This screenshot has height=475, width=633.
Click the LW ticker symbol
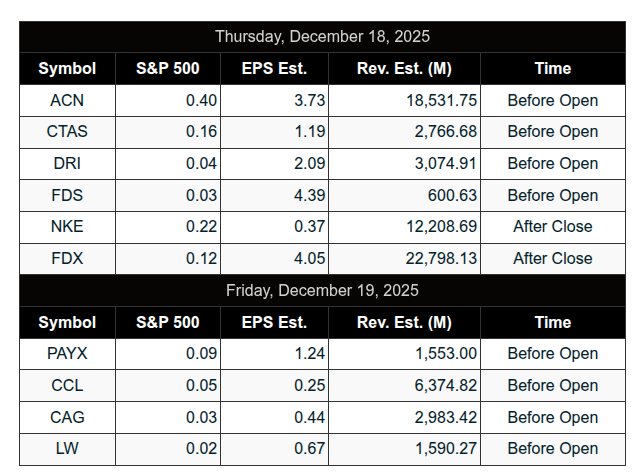[x=67, y=449]
